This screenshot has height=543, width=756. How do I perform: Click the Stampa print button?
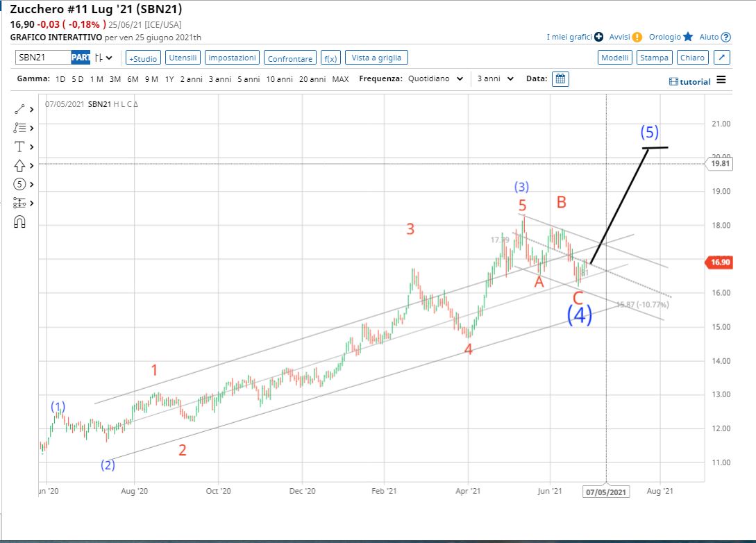[654, 58]
